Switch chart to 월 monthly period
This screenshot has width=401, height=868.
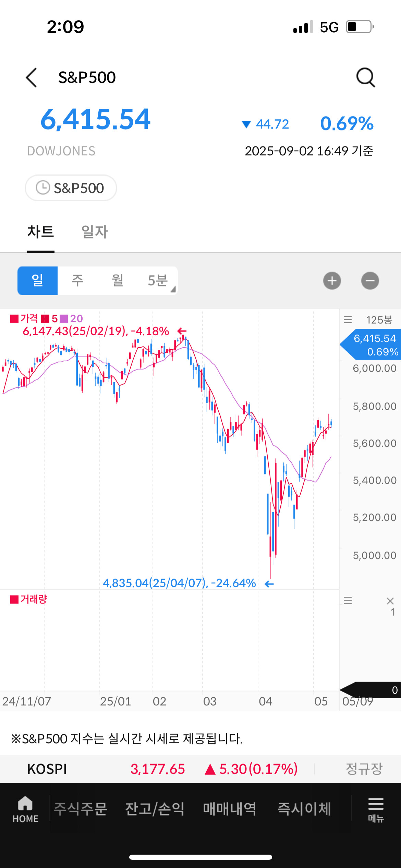click(118, 281)
